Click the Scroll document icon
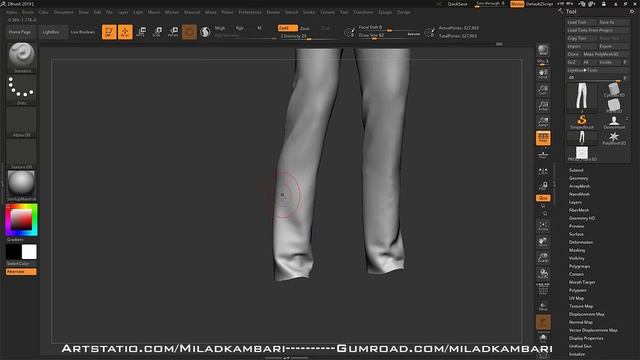This screenshot has height=360, width=640. click(543, 74)
